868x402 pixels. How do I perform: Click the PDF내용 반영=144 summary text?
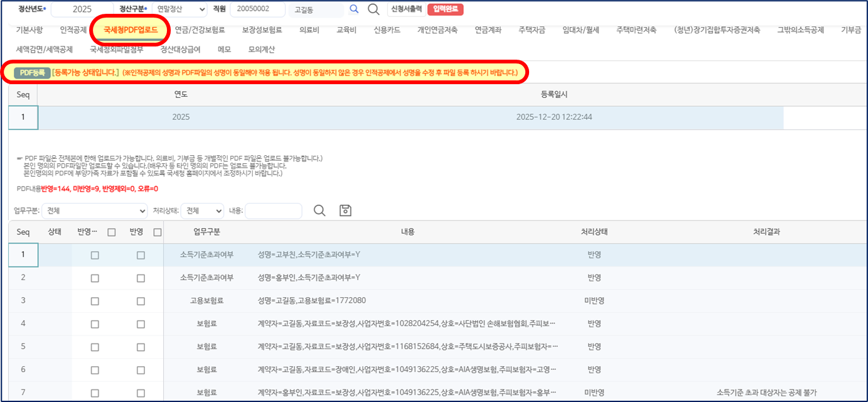87,188
